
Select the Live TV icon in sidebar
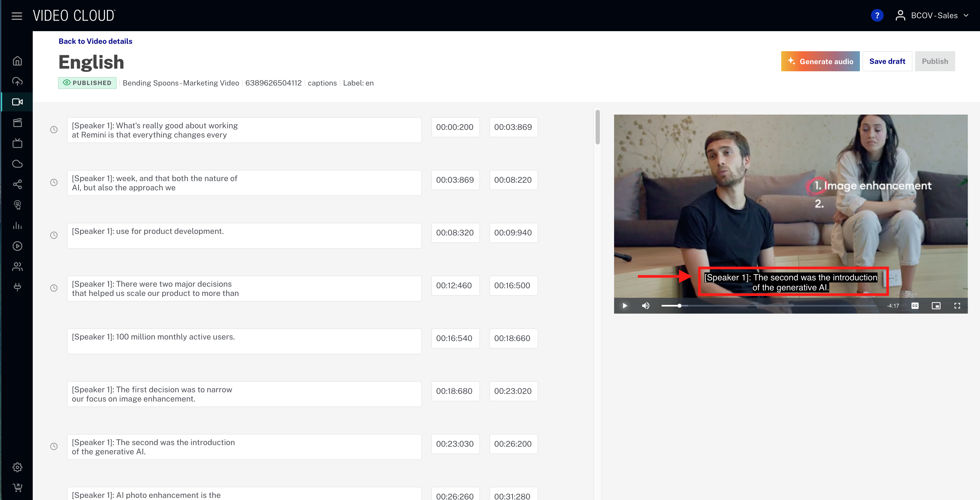pos(17,143)
